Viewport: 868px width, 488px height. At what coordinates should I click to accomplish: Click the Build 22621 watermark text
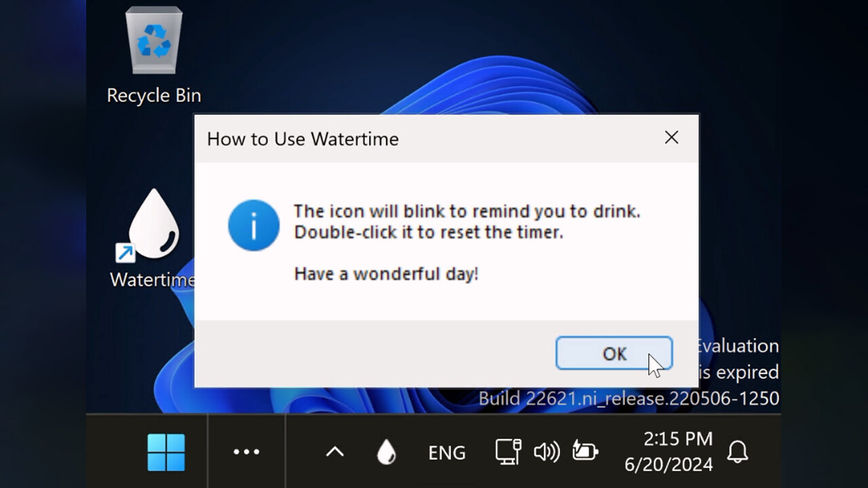[x=629, y=399]
